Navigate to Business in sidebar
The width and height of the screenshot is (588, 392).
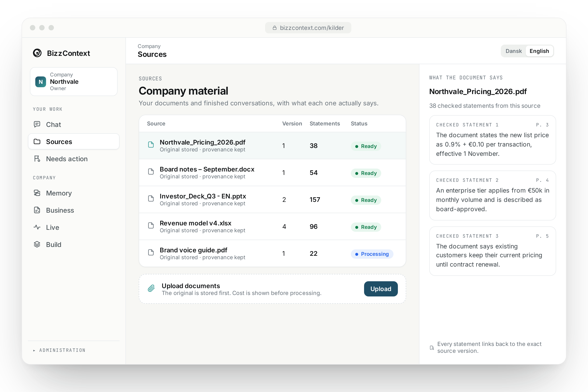pos(74,210)
